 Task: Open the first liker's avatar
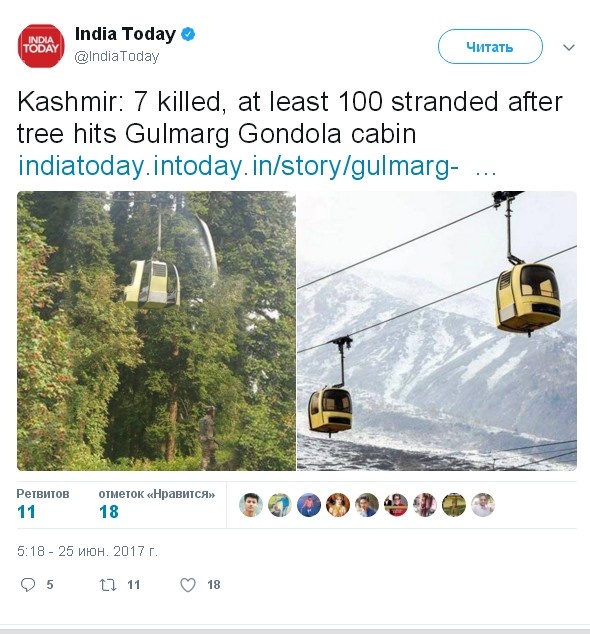click(251, 505)
